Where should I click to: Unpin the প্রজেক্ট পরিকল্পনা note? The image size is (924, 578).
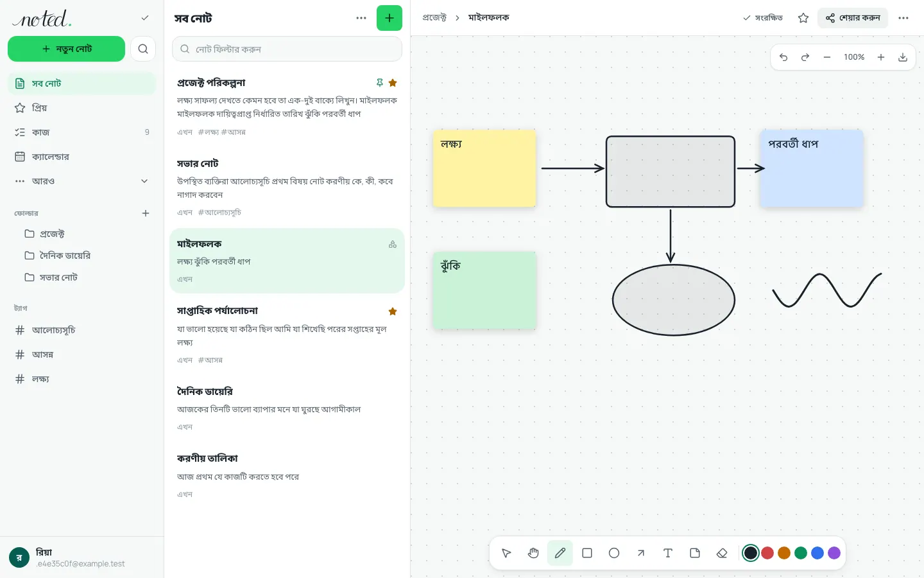tap(379, 83)
